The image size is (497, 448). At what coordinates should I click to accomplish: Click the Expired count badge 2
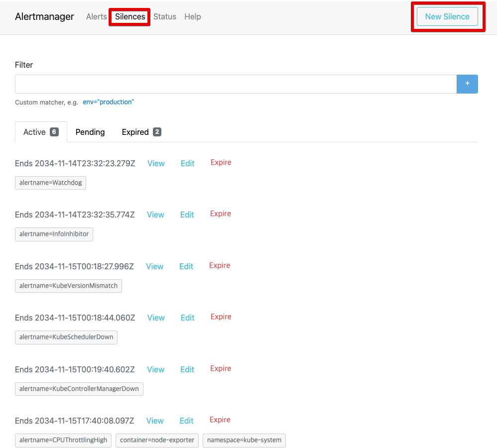point(157,132)
